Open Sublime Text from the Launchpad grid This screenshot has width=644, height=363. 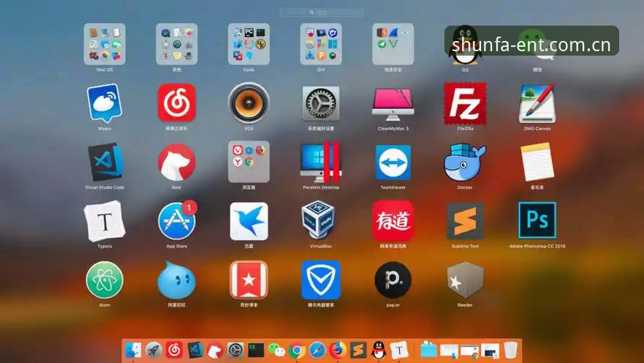[x=465, y=221]
